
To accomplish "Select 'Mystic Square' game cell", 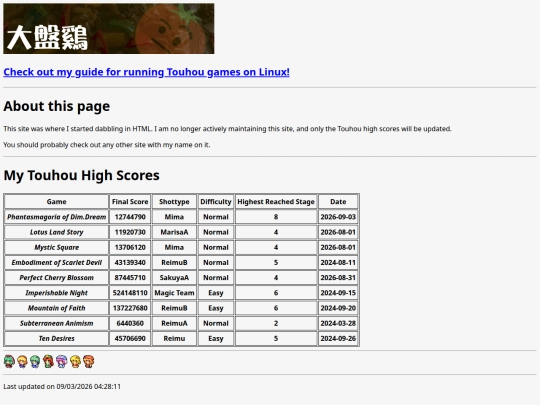I will [56, 247].
